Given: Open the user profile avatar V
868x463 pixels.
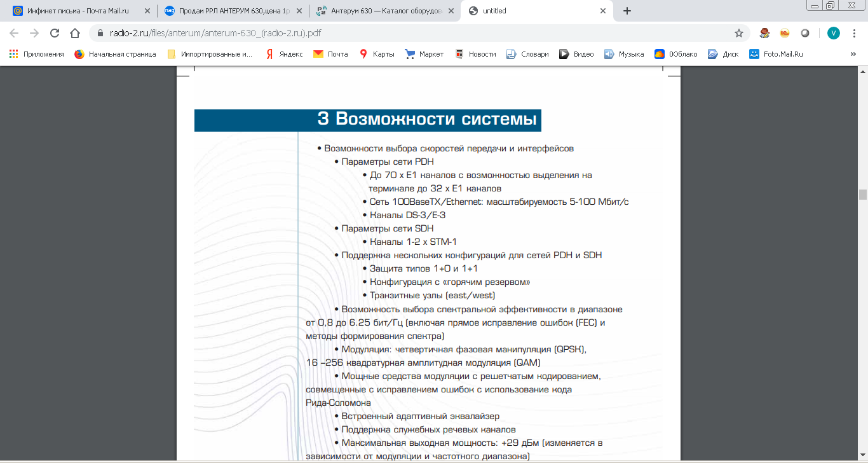Looking at the screenshot, I should click(833, 33).
